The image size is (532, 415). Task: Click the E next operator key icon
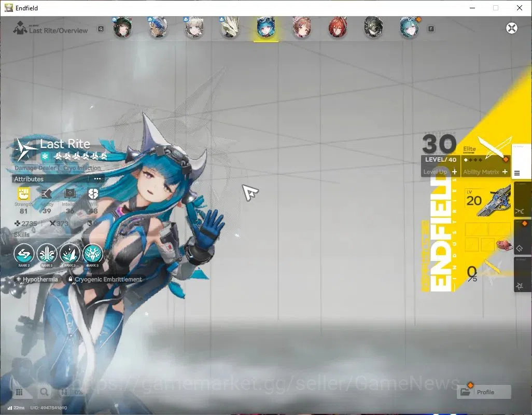click(431, 29)
